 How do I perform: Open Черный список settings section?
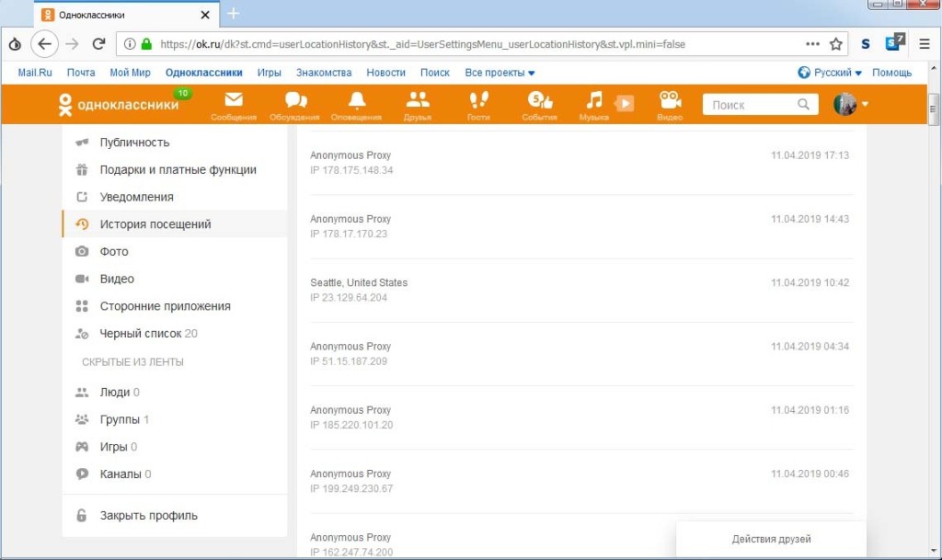click(x=142, y=334)
